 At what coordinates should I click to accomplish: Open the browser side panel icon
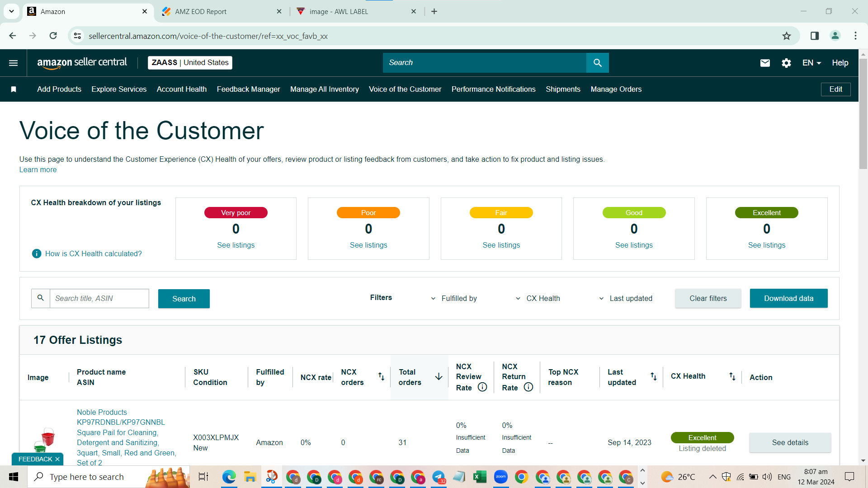815,36
